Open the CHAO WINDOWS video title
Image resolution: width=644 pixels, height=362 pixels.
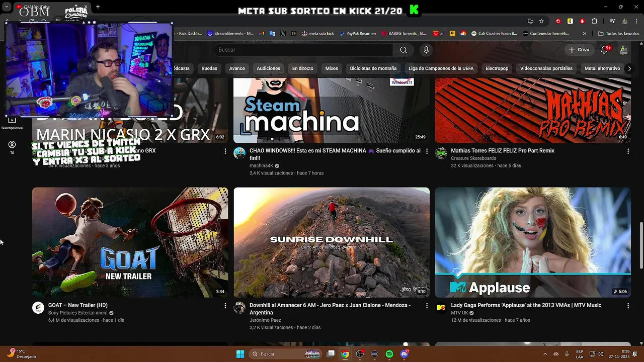point(335,154)
